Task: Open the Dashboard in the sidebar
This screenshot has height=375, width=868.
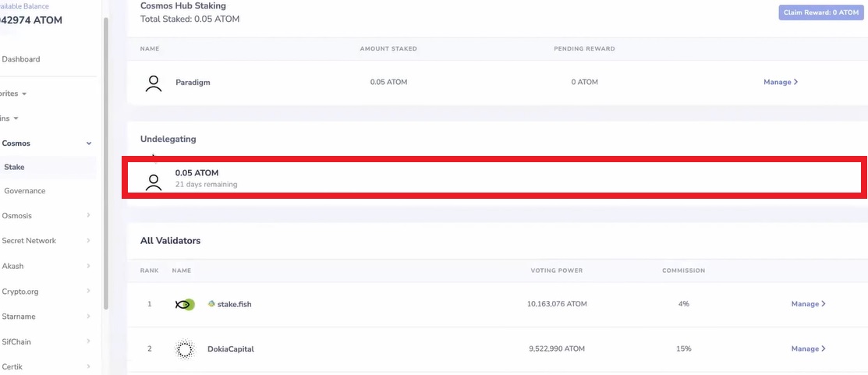Action: 21,59
